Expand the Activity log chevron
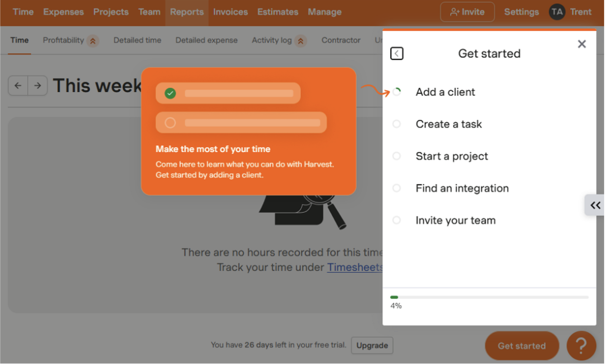Image resolution: width=606 pixels, height=364 pixels. (301, 41)
